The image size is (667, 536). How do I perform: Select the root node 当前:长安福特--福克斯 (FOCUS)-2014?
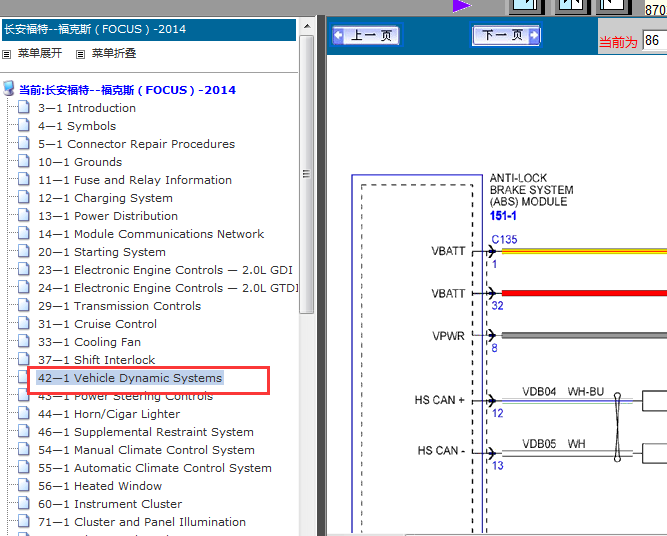127,90
